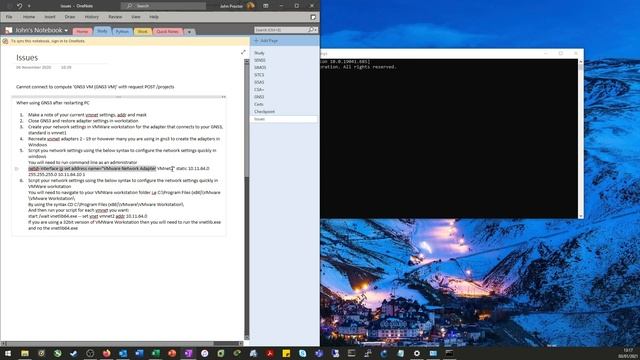Viewport: 640px width, 360px height.
Task: Open the Windows Start menu
Action: (8, 353)
